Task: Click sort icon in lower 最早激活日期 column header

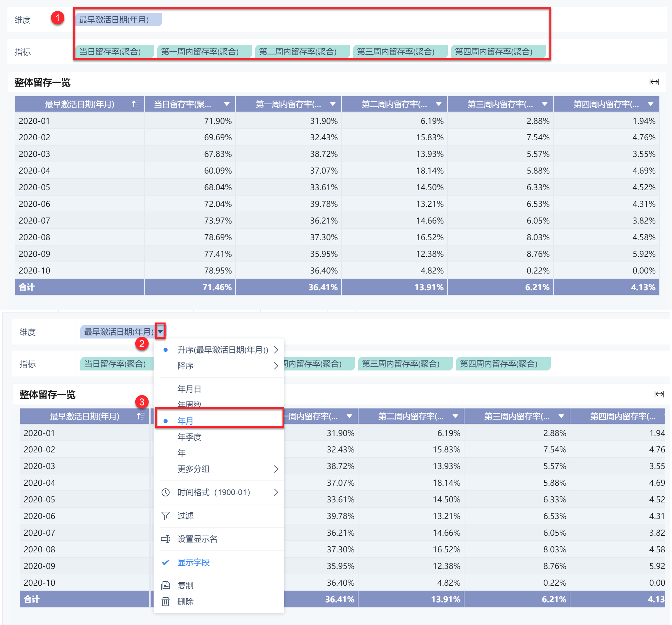Action: coord(141,416)
